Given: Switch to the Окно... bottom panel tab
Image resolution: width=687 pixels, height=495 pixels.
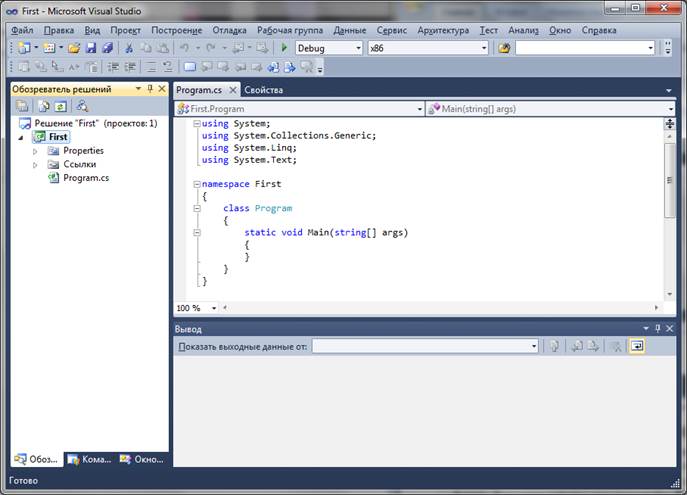Looking at the screenshot, I should tap(142, 459).
